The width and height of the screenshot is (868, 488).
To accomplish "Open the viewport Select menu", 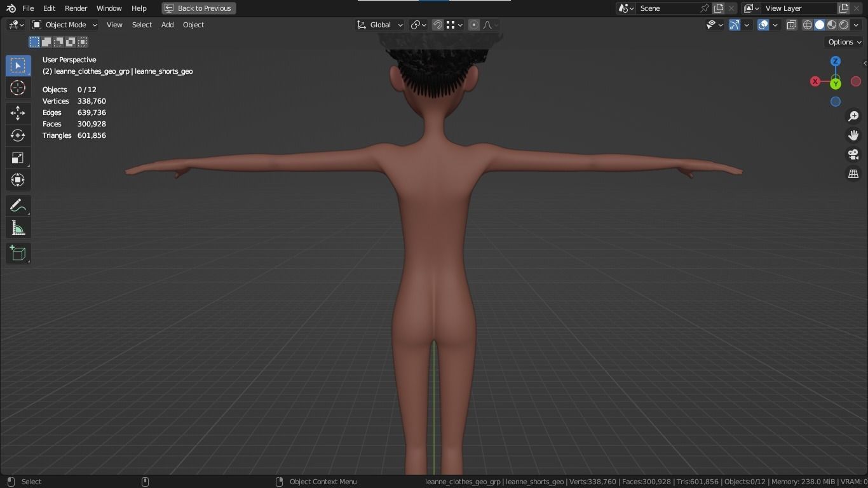I will (142, 25).
